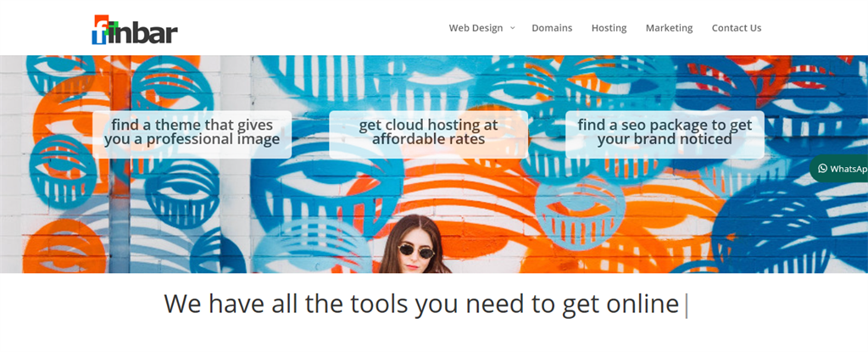Click the "find a seo package" box
868x352 pixels.
(x=665, y=134)
